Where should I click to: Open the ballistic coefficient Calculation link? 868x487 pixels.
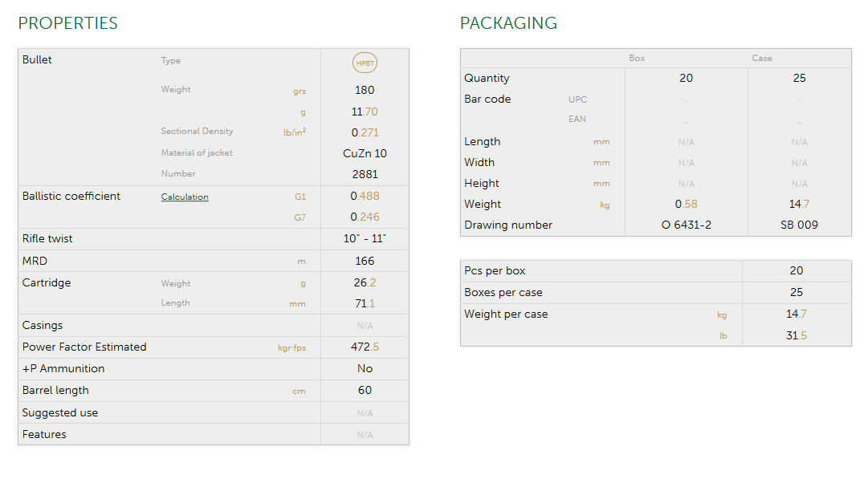click(185, 197)
